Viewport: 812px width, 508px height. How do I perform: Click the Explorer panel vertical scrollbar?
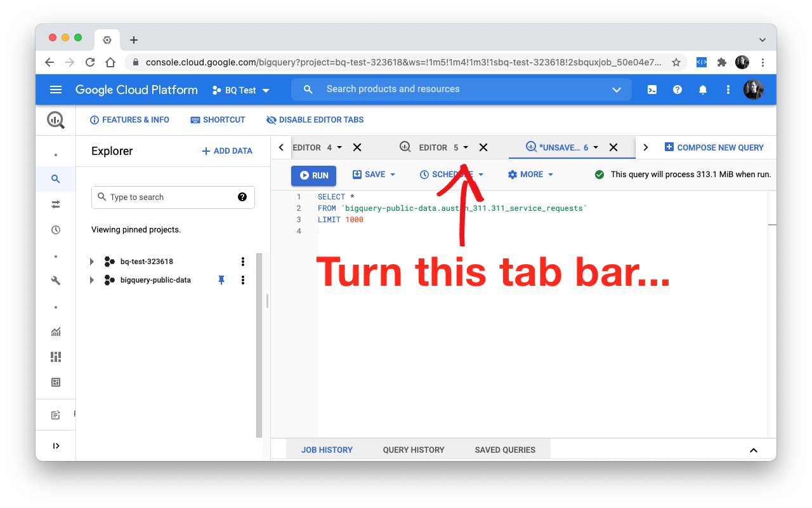[x=259, y=345]
